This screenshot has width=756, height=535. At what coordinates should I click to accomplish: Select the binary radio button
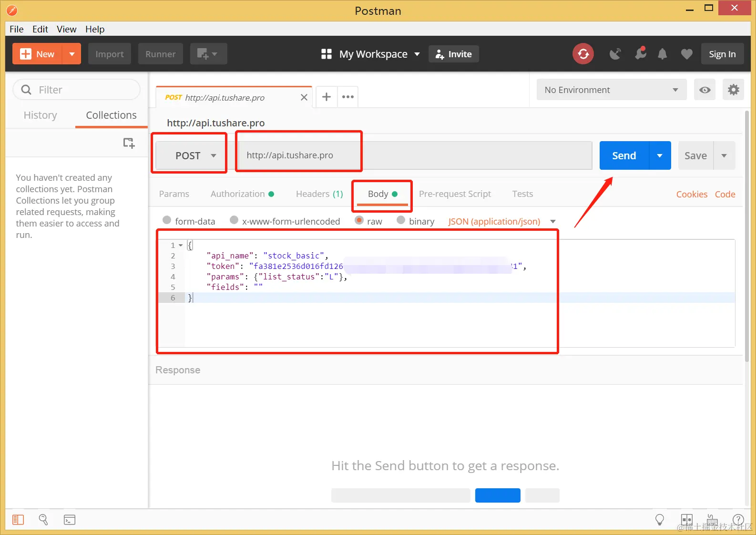click(x=401, y=220)
